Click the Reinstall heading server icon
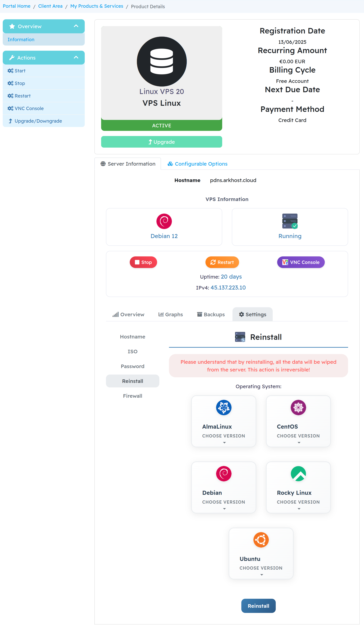Image resolution: width=364 pixels, height=629 pixels. click(x=240, y=337)
